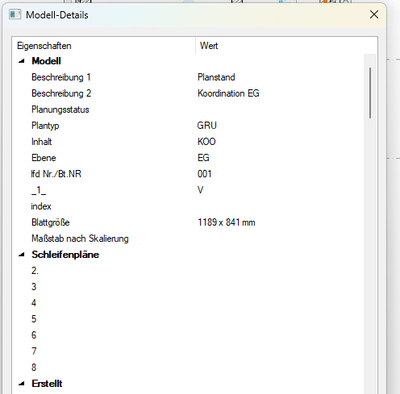Select Schleifenpläne entry 4
The image size is (400, 394).
(x=189, y=303)
